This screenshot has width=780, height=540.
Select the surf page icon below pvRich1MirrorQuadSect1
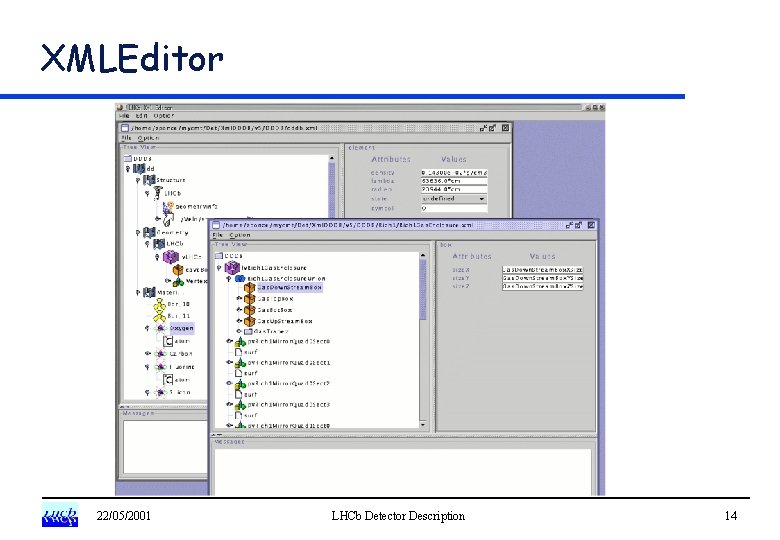point(239,373)
